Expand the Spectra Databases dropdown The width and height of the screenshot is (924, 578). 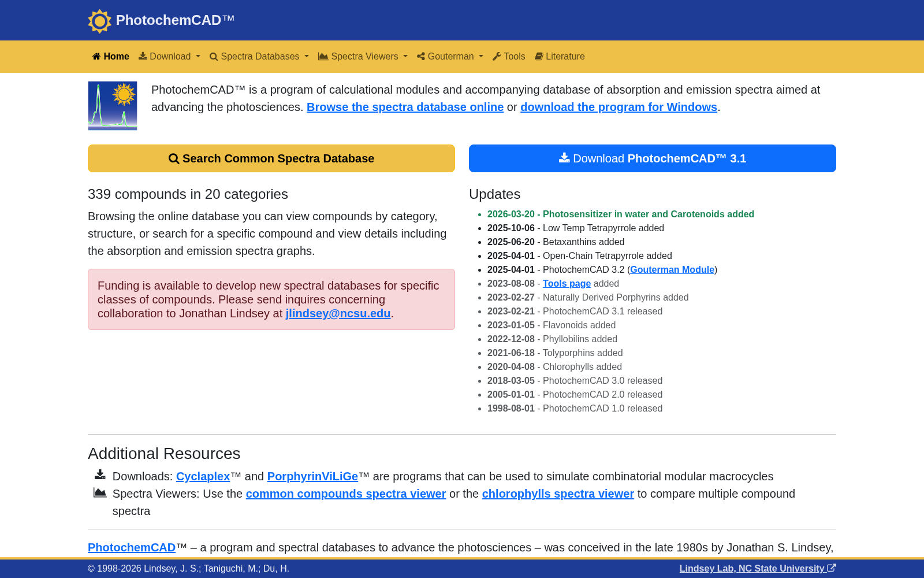coord(259,56)
